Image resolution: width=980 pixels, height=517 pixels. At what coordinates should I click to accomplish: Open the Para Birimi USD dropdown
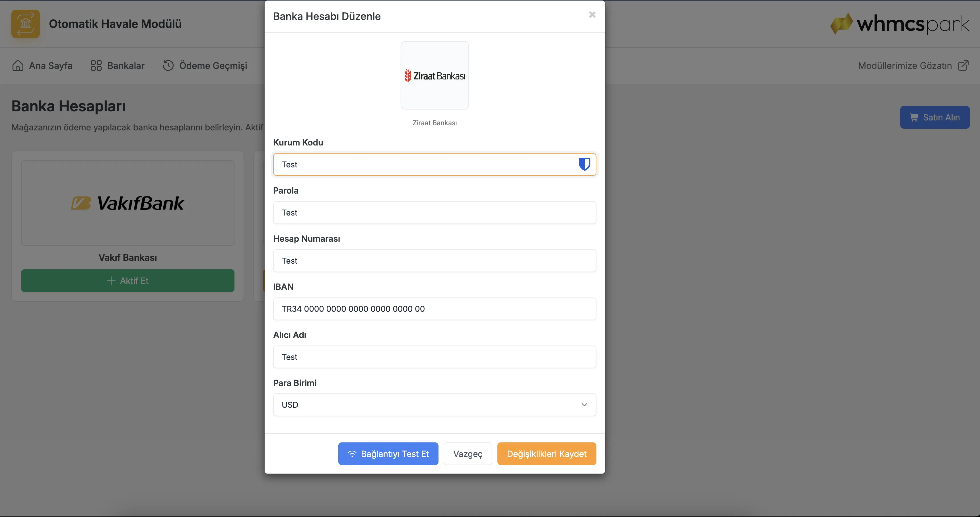(x=435, y=405)
